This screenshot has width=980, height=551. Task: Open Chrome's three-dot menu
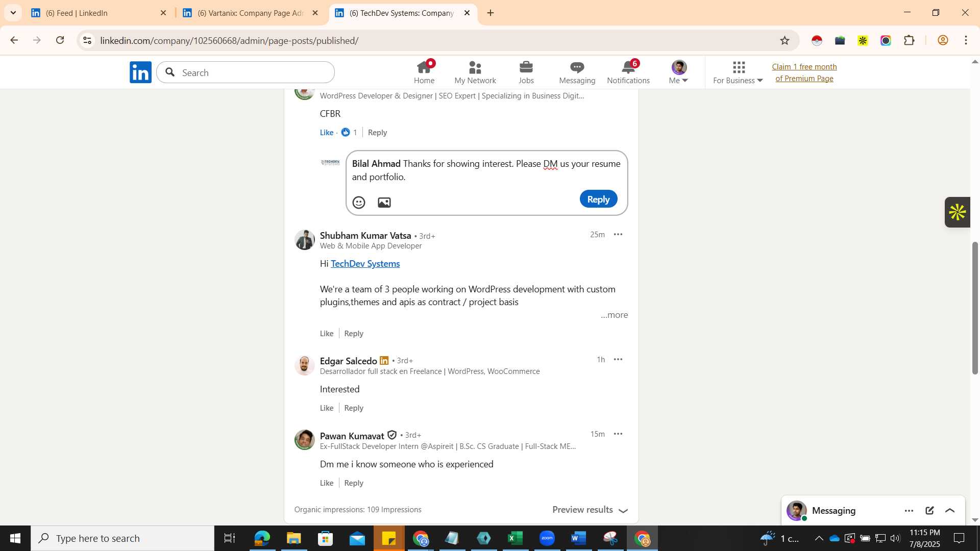966,40
